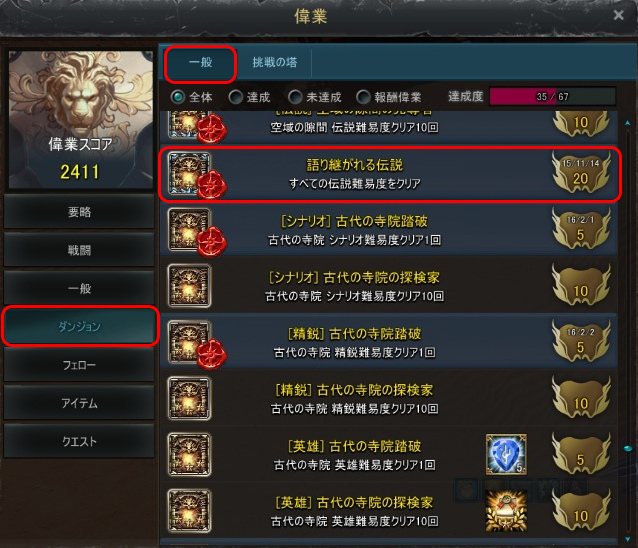Click the 語り継がれる伝説 achievement icon
Screen dimensions: 638x548
pos(189,174)
